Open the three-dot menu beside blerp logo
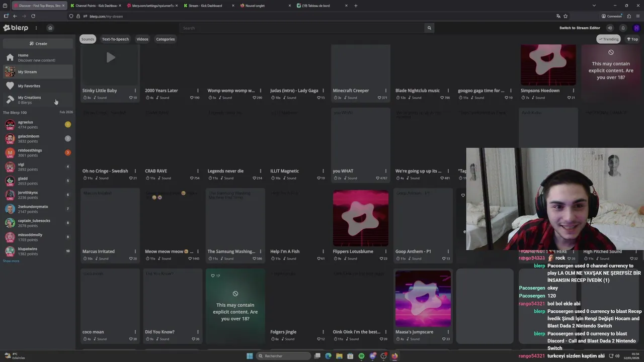644x362 pixels. (36, 28)
